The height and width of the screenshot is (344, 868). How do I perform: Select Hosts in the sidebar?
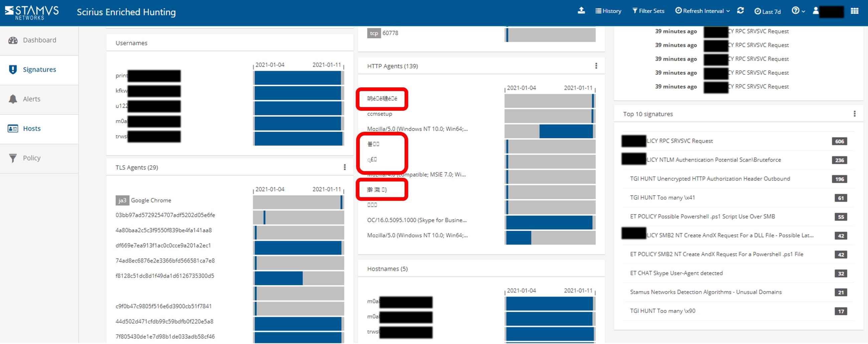39,128
